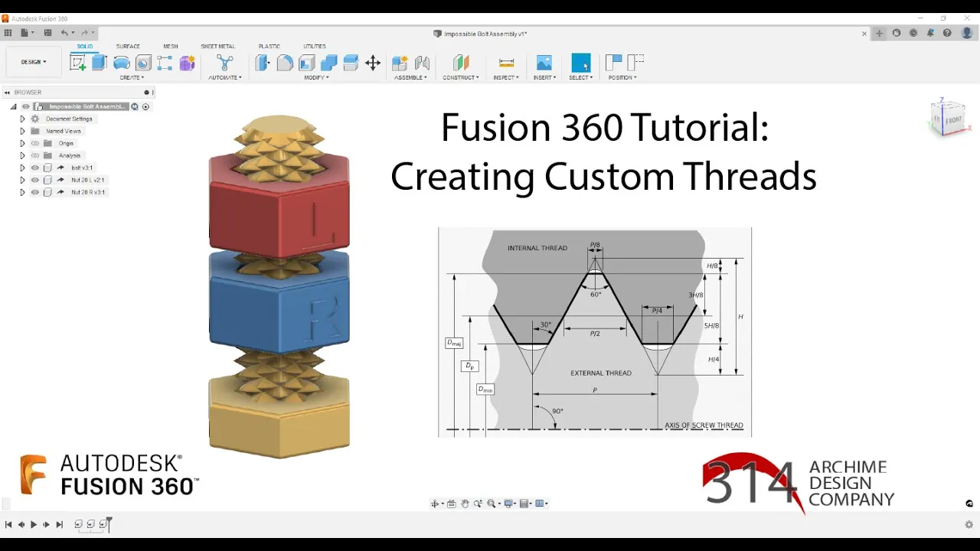
Task: Click the Create Sketch icon
Action: click(77, 63)
